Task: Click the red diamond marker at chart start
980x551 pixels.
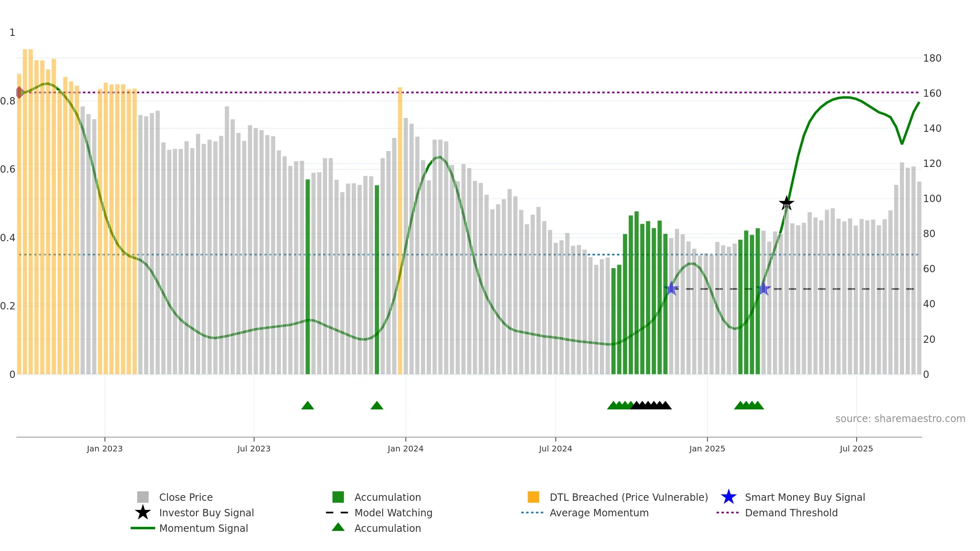Action: pyautogui.click(x=19, y=92)
